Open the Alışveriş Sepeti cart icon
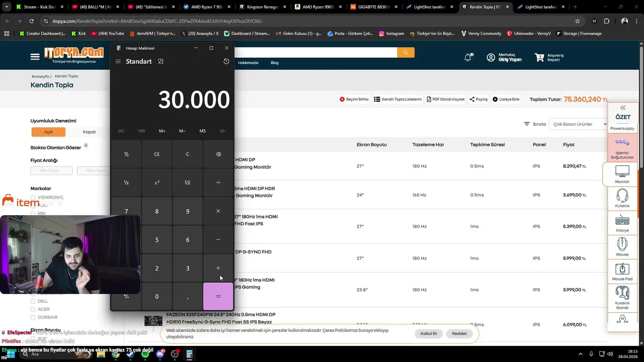644x362 pixels. (540, 57)
